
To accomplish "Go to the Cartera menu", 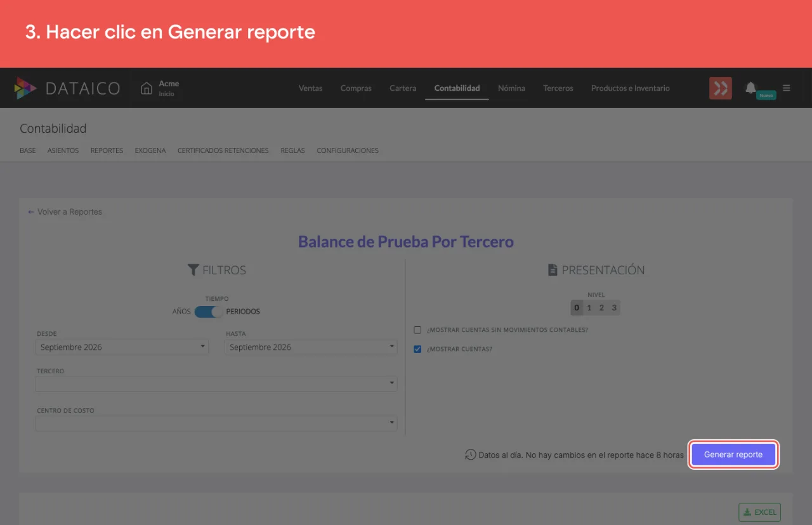I will [x=403, y=88].
